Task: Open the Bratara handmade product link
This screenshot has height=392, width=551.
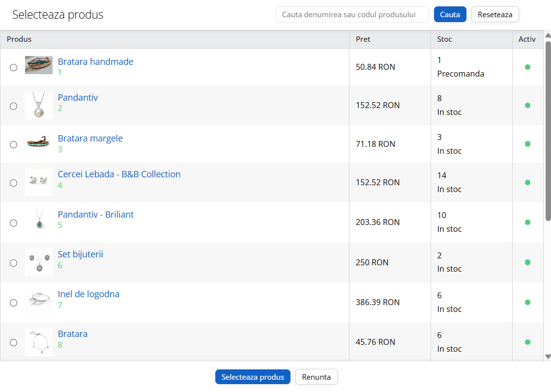Action: coord(95,61)
